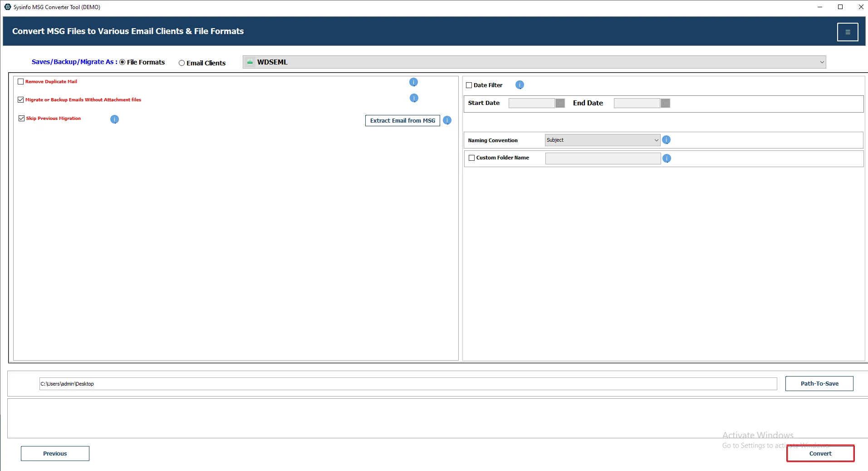Go back with the Previous button
868x471 pixels.
click(55, 453)
